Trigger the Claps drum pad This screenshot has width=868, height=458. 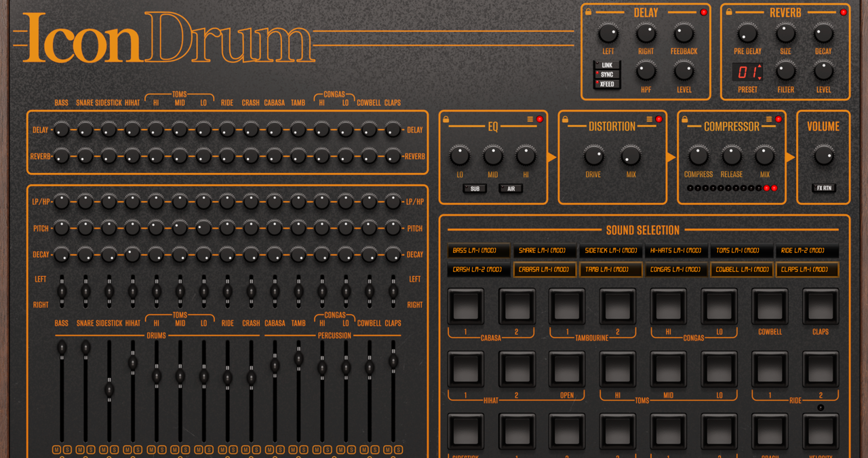coord(821,307)
